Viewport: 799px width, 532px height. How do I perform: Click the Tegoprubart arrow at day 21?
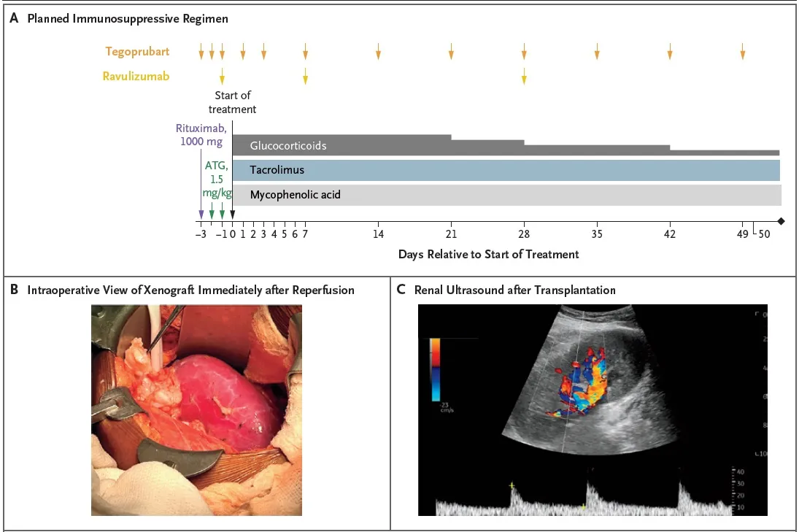click(451, 51)
